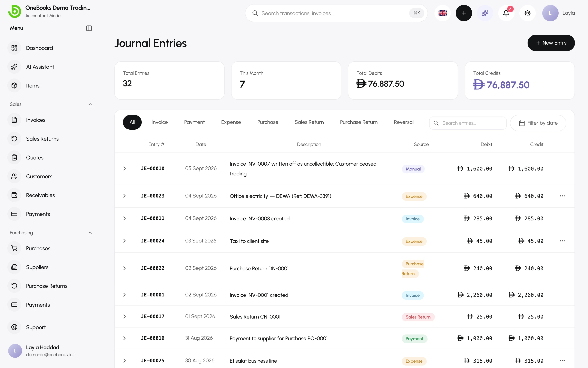Screen dimensions: 588x368
Task: Click the Date column header
Action: pyautogui.click(x=201, y=144)
